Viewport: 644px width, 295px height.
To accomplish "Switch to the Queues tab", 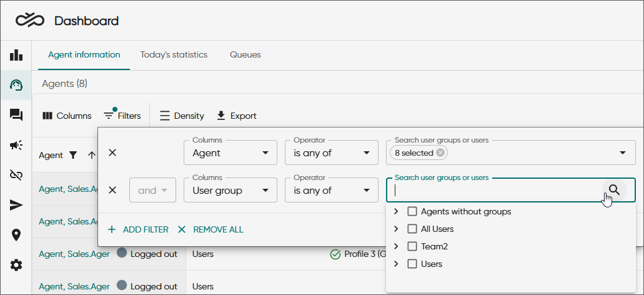I will coord(245,54).
